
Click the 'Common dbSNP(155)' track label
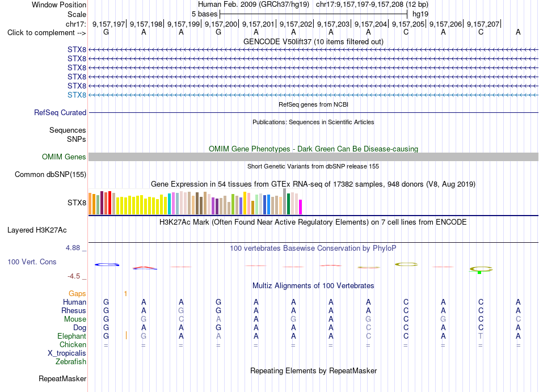point(50,175)
